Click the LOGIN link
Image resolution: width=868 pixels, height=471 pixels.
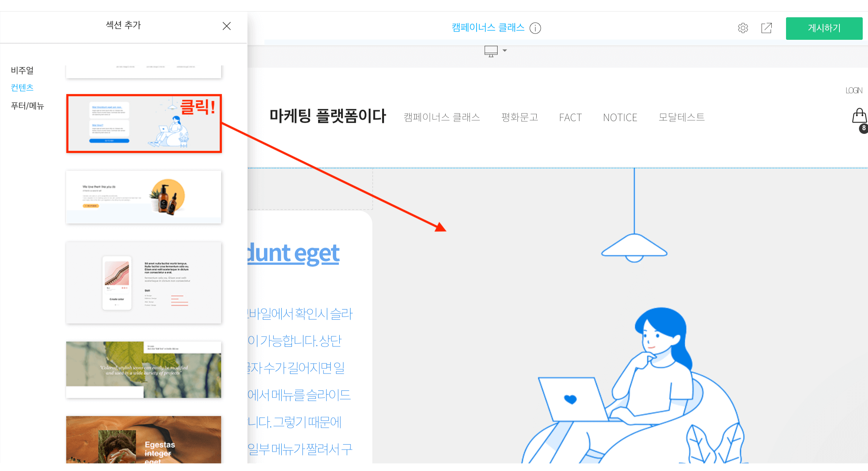point(853,91)
